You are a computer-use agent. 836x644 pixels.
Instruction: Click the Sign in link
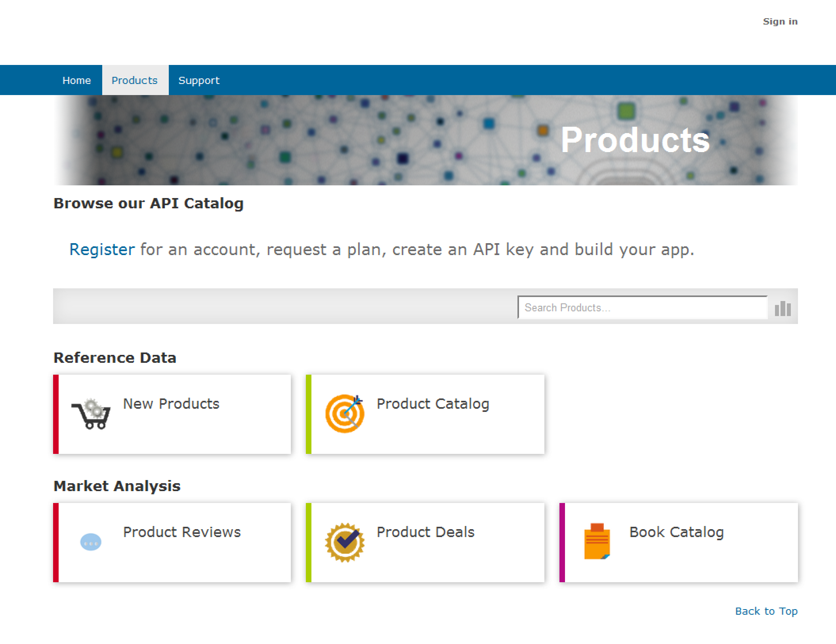[780, 21]
